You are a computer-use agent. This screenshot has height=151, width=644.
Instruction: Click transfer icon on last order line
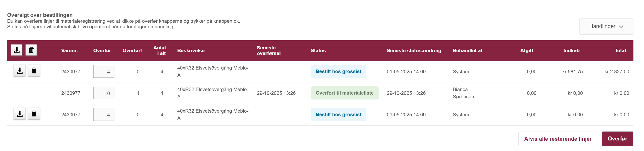[x=19, y=114]
